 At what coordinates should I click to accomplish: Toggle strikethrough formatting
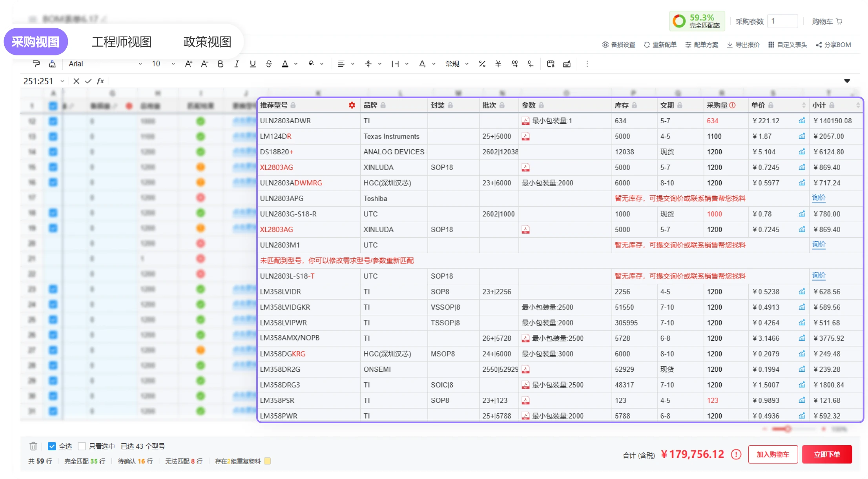(269, 64)
